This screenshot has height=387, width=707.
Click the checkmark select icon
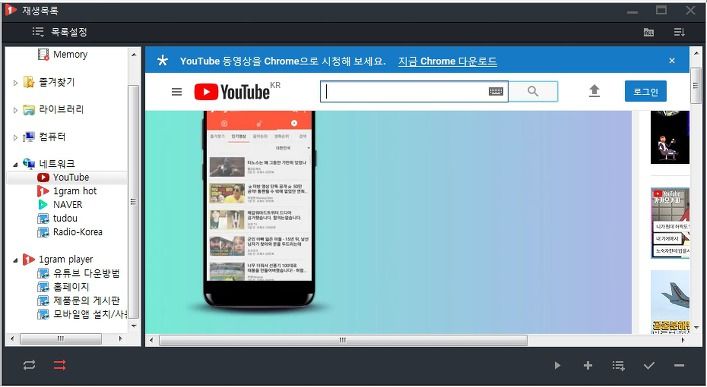tap(649, 365)
